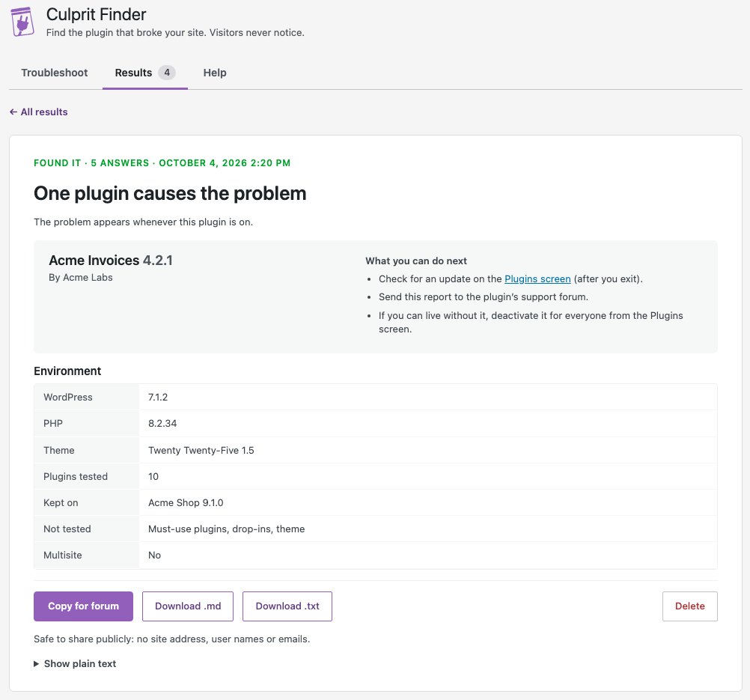The image size is (750, 700).
Task: Go back via All results link
Action: tap(39, 112)
